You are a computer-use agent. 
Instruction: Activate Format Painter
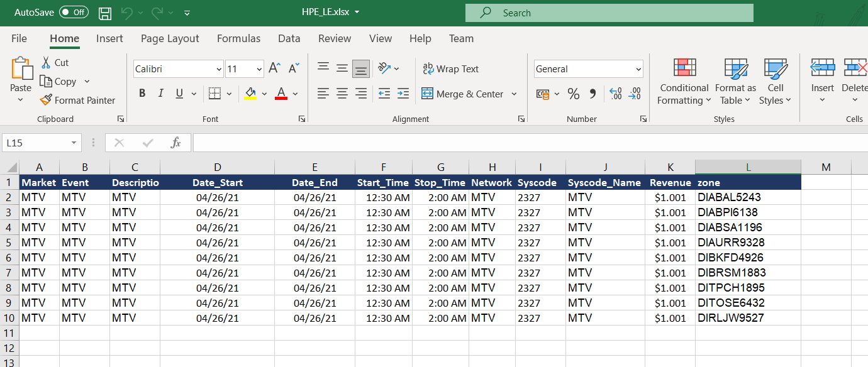(x=77, y=100)
